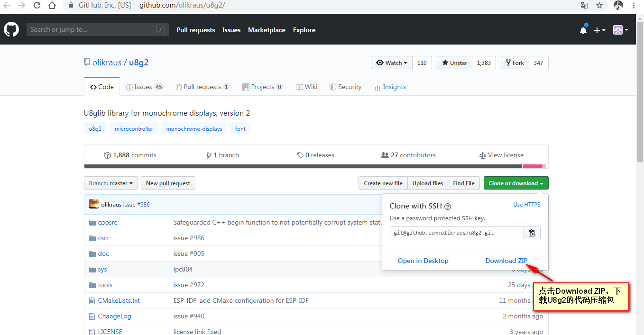Unstar the u8g2 repository
Screen dimensions: 644x335
point(454,63)
